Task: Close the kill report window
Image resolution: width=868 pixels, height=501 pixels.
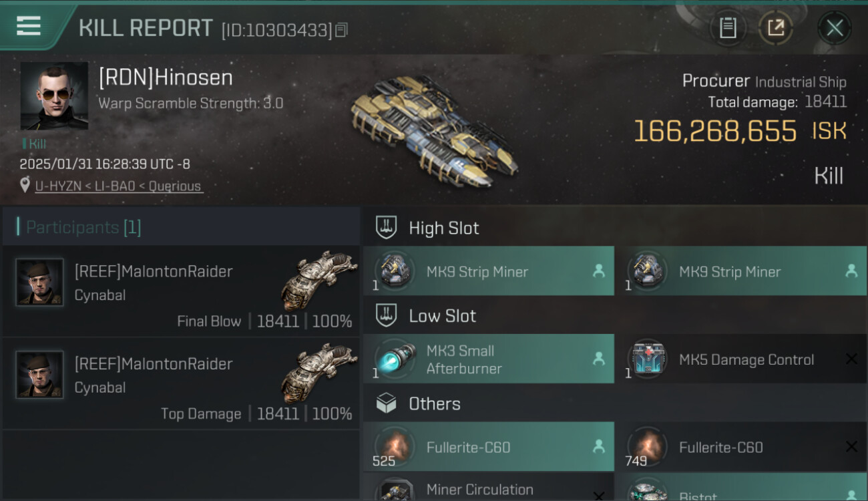Action: [834, 28]
